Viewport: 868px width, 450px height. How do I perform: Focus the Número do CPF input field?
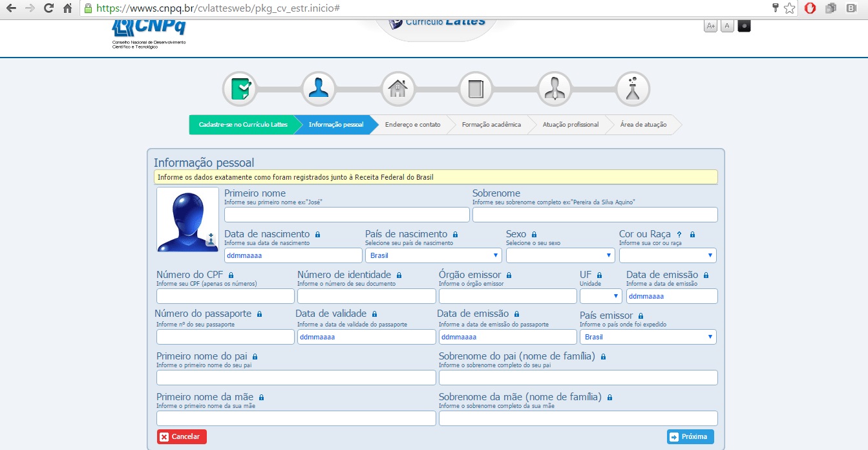[225, 296]
